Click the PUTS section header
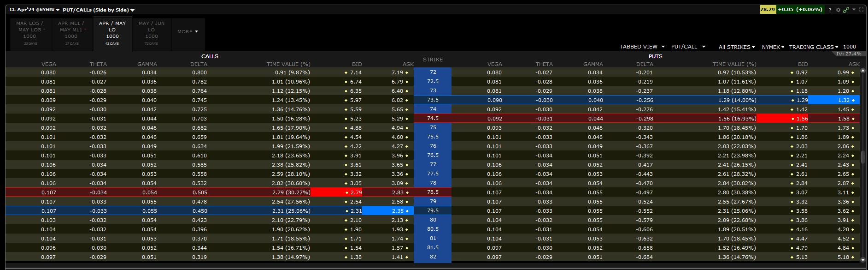868x270 pixels. (x=655, y=56)
